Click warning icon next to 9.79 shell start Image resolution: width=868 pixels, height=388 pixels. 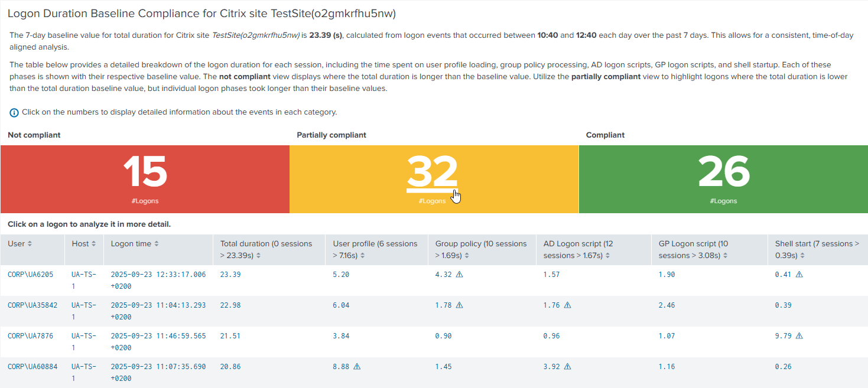799,336
